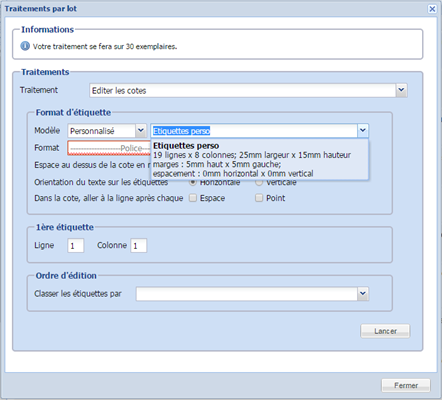443x401 pixels.
Task: Enable the Point line break checkbox
Action: [x=259, y=198]
